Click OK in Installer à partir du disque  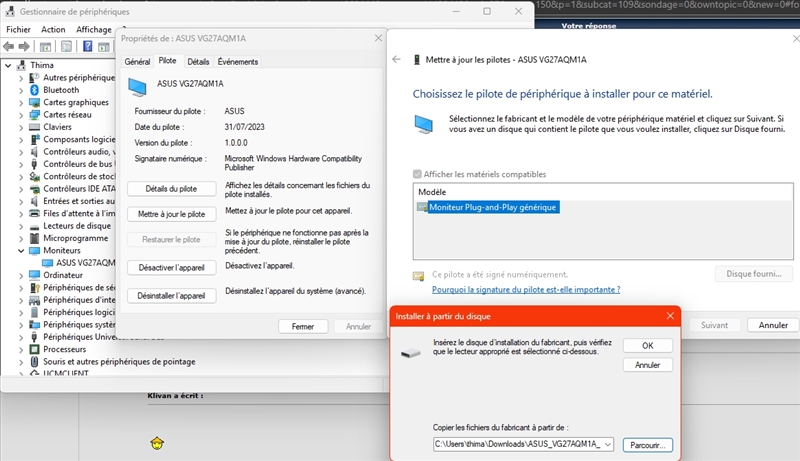pos(647,346)
